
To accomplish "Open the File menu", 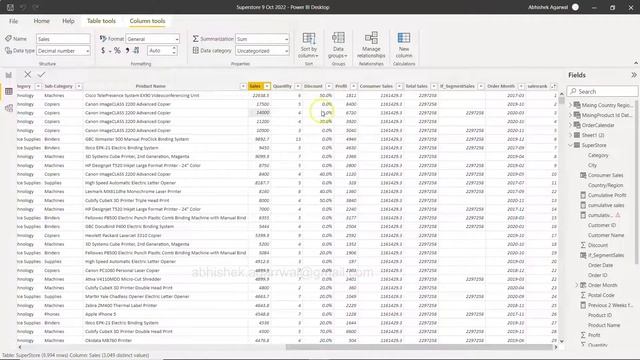I will coord(13,21).
